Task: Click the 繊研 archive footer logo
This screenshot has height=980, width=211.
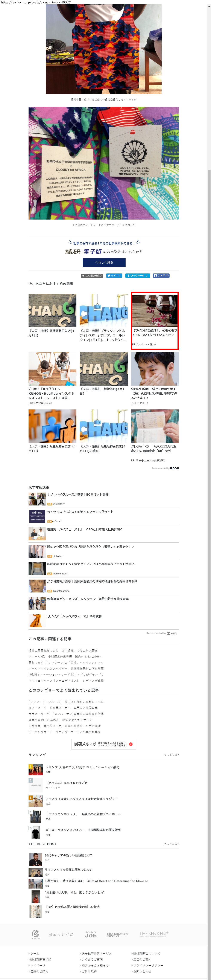Action: point(117,935)
